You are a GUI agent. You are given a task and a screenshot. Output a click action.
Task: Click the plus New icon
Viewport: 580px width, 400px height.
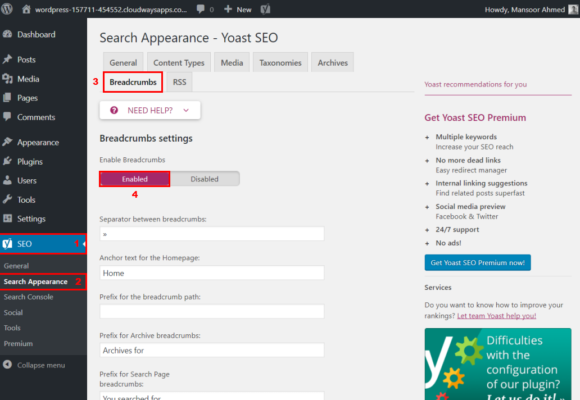coord(228,9)
